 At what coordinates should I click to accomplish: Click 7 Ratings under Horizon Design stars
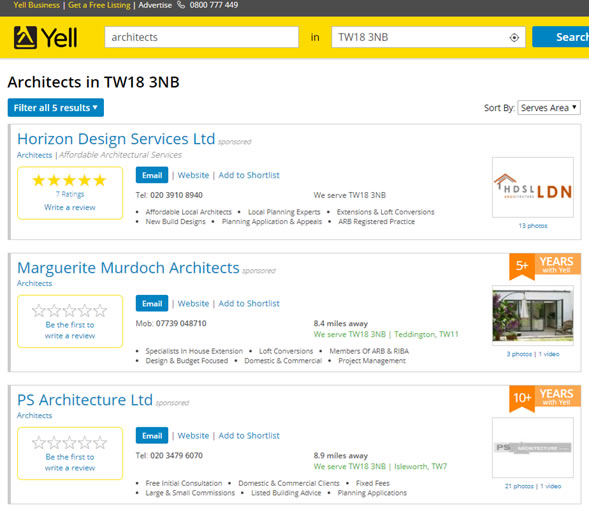pyautogui.click(x=70, y=194)
